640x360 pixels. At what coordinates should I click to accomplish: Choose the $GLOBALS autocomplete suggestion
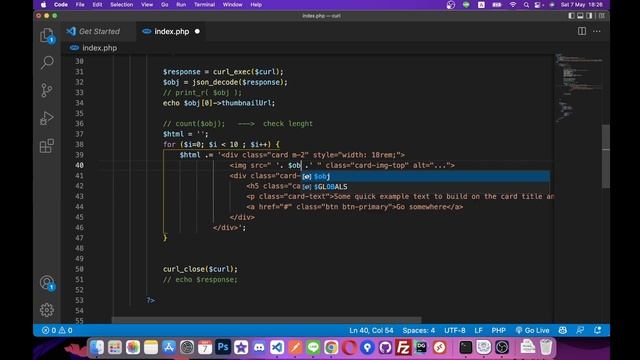pyautogui.click(x=425, y=187)
